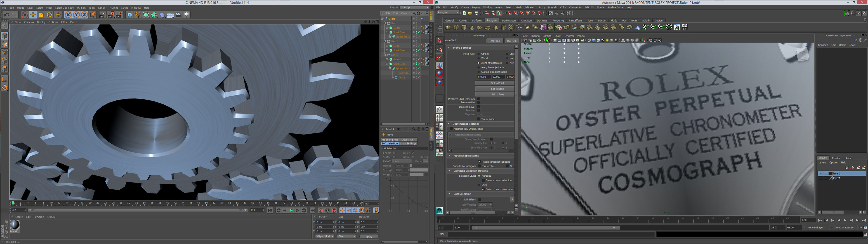Click the Render View clapperboard icon
The image size is (868, 244).
(103, 15)
